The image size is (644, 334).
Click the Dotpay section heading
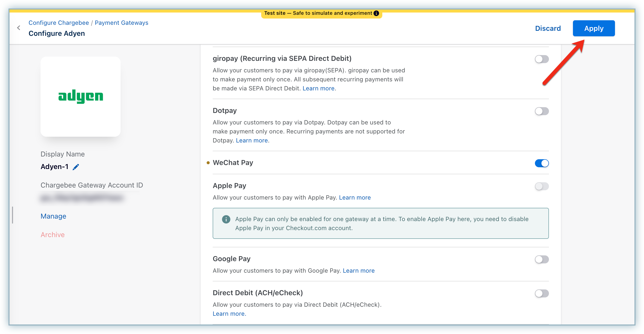click(225, 111)
